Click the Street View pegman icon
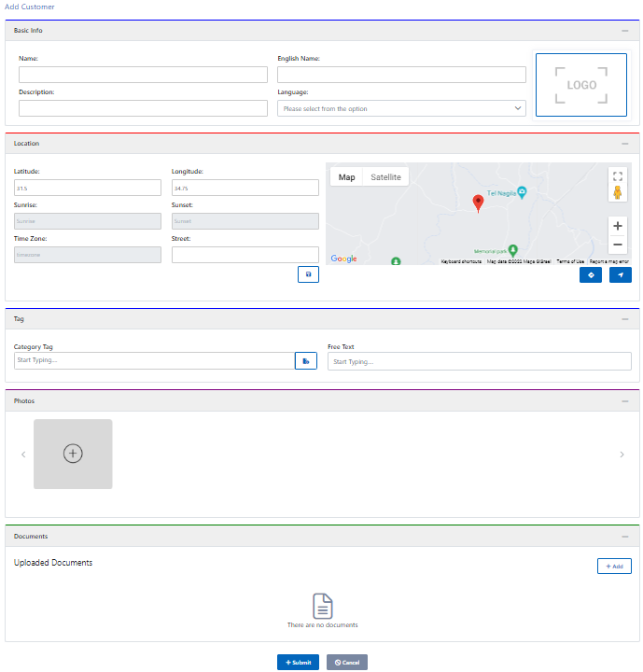Image resolution: width=643 pixels, height=672 pixels. [617, 193]
